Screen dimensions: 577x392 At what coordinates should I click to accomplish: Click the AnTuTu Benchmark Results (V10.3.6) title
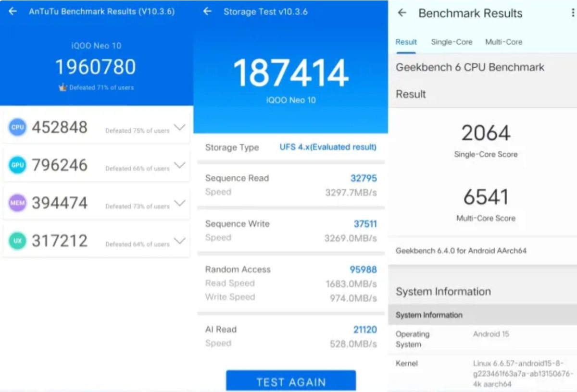(102, 11)
